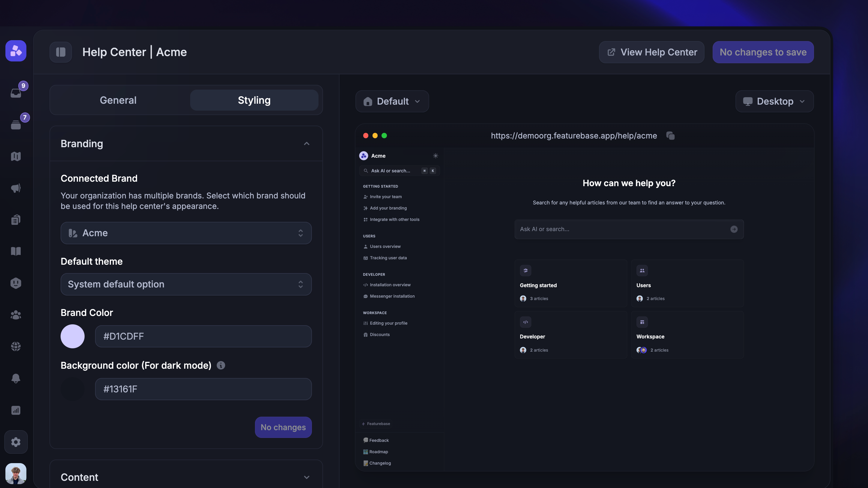Click the info icon beside Background color

[221, 365]
